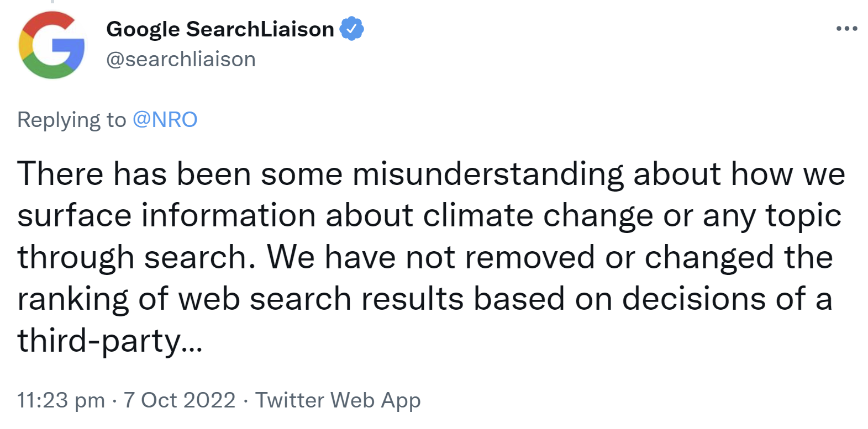Click the word 'SearchLiaison' in the display name

(260, 29)
